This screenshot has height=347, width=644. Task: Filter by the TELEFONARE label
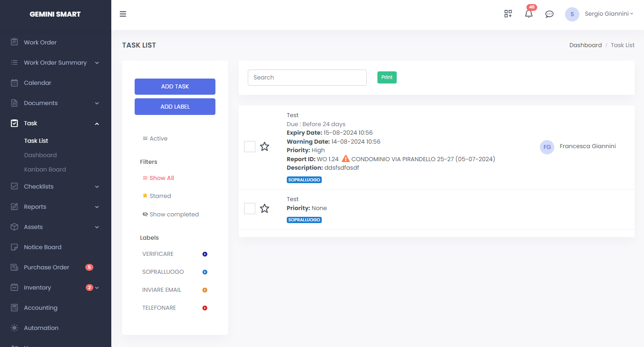[159, 307]
